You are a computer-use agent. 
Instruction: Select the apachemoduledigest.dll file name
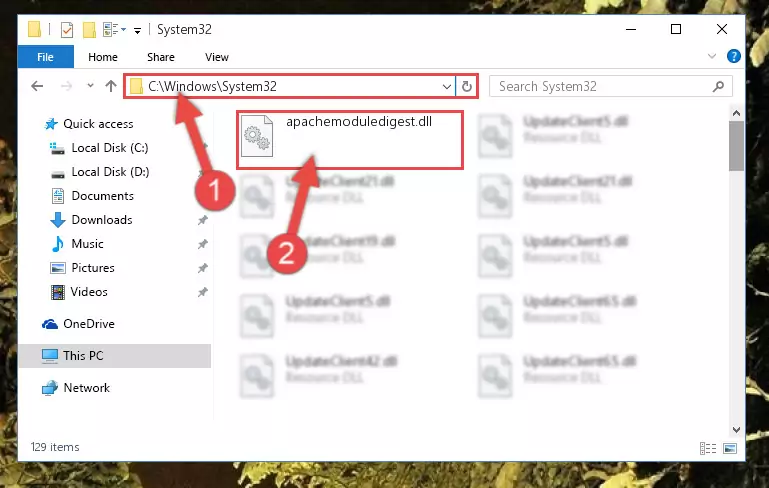click(359, 122)
